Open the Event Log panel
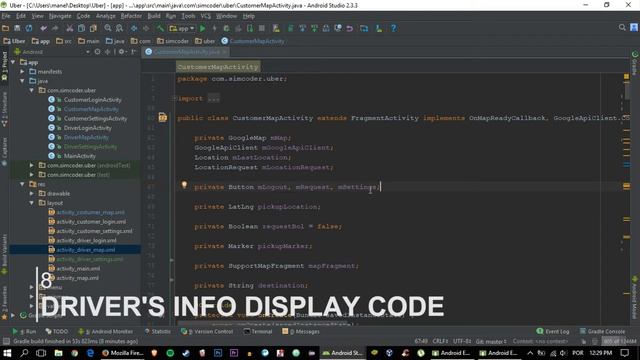Viewport: 640px width, 360px height. pos(553,331)
